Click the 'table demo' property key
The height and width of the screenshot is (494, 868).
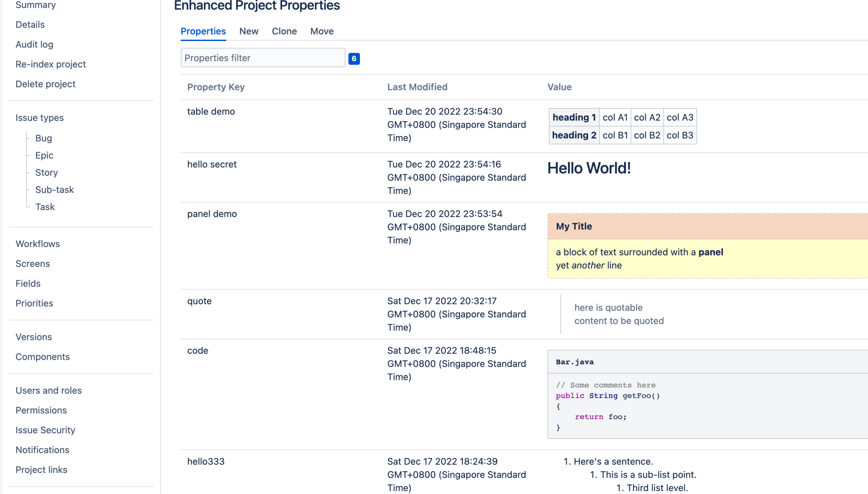[x=211, y=111]
